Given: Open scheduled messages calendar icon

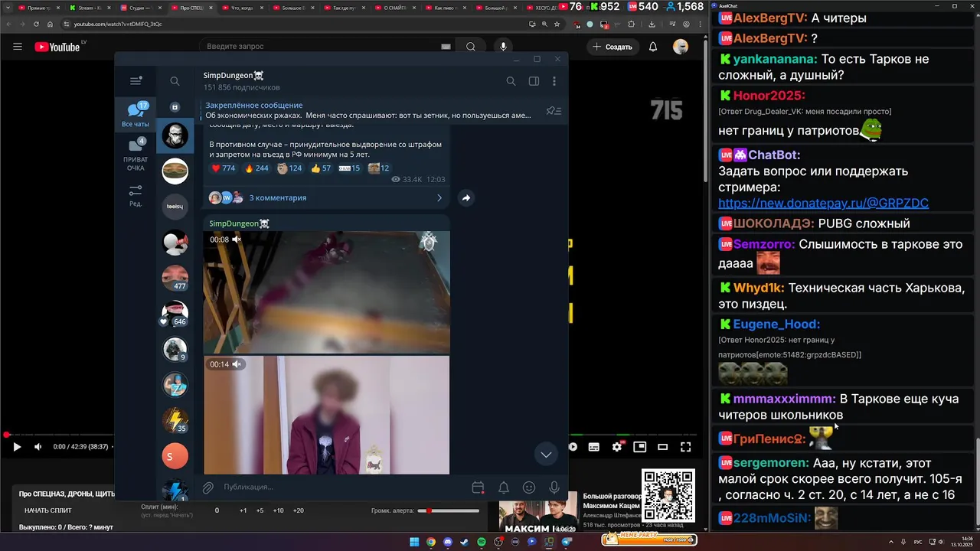Looking at the screenshot, I should 479,487.
